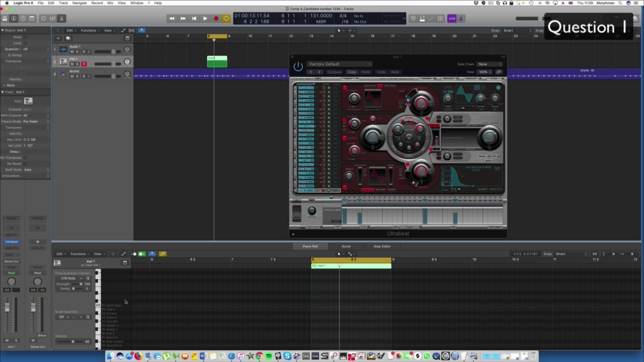Click the Fast Forward transport button
Screen dimensions: 644x362
pos(183,19)
